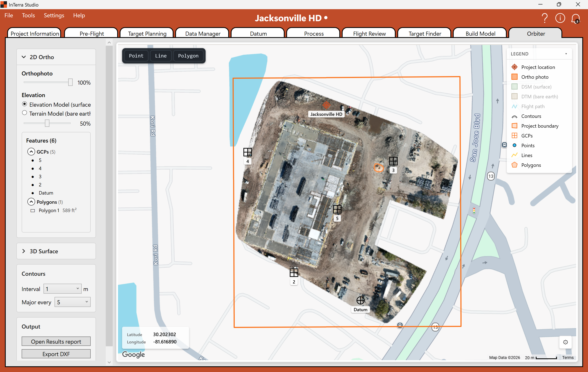The height and width of the screenshot is (372, 588).
Task: Select the Point drawing tool
Action: point(136,56)
